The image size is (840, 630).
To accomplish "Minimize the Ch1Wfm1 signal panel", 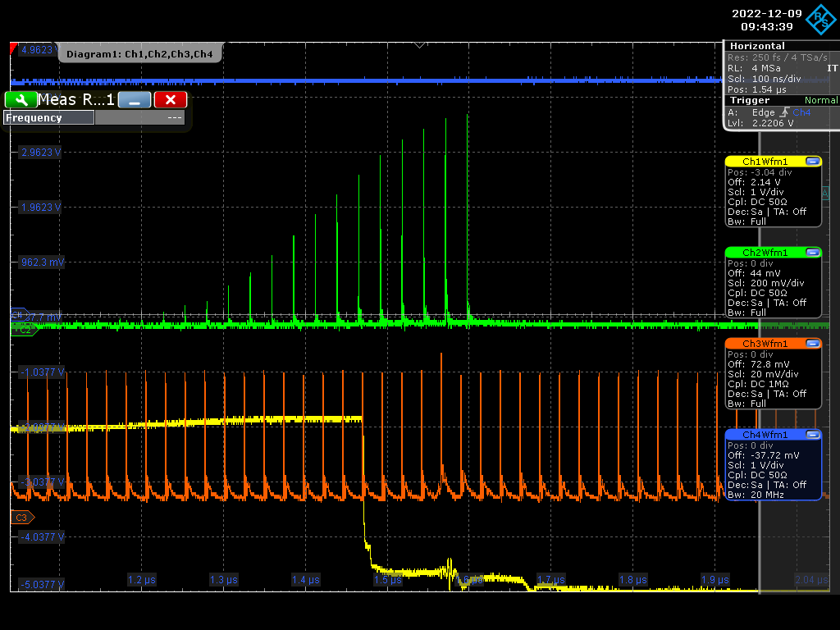I will click(x=813, y=161).
